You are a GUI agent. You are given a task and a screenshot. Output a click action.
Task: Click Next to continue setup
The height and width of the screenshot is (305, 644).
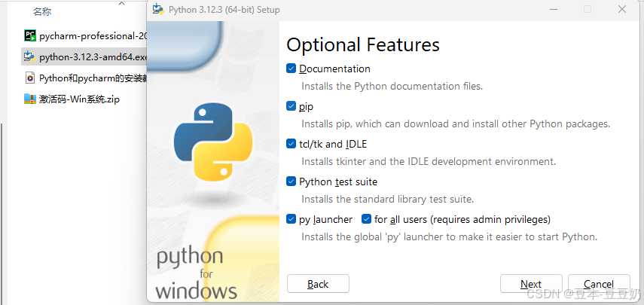click(531, 284)
